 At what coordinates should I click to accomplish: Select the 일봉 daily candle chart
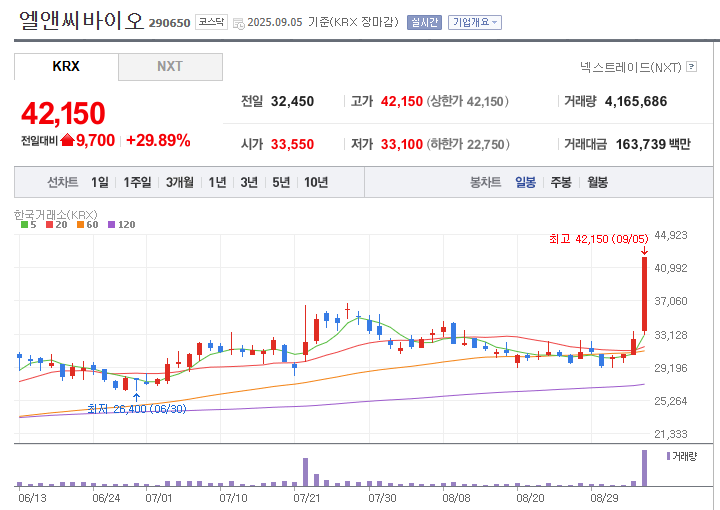coord(525,182)
